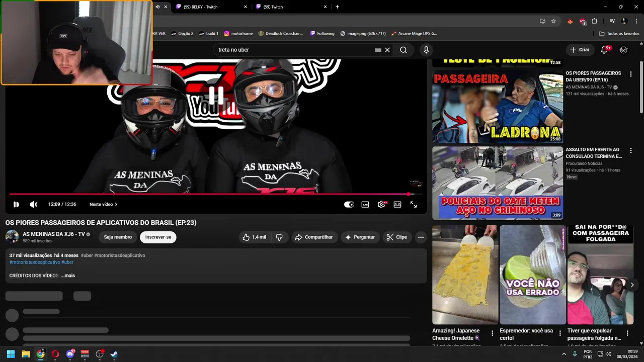Clear the search text with the X icon
644x362 pixels.
pyautogui.click(x=387, y=50)
